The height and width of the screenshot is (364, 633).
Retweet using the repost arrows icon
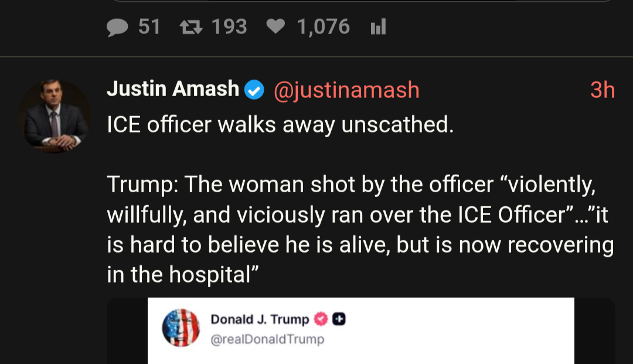[190, 28]
